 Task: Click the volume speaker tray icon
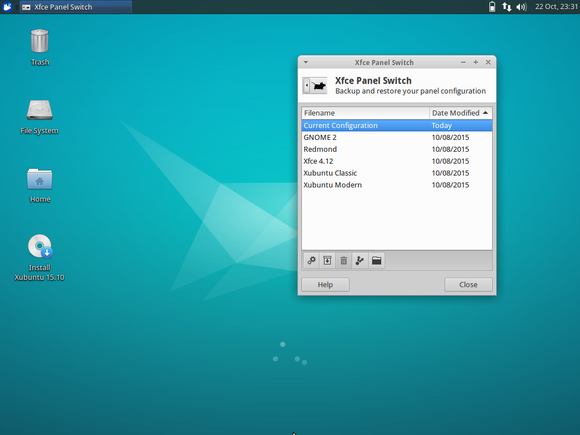pos(522,7)
